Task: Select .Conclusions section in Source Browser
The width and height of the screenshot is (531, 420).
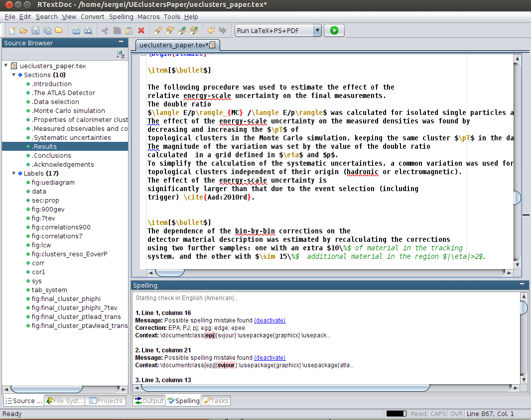Action: pyautogui.click(x=52, y=155)
